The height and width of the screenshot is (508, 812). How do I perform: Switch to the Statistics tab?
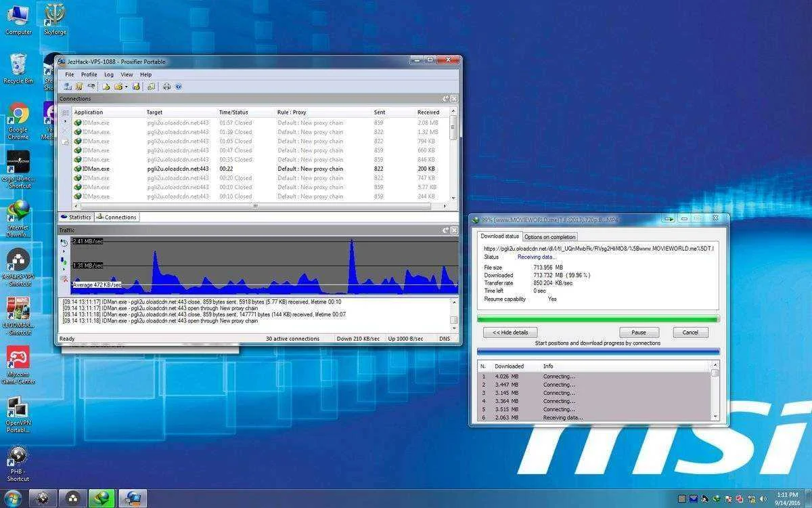(76, 217)
